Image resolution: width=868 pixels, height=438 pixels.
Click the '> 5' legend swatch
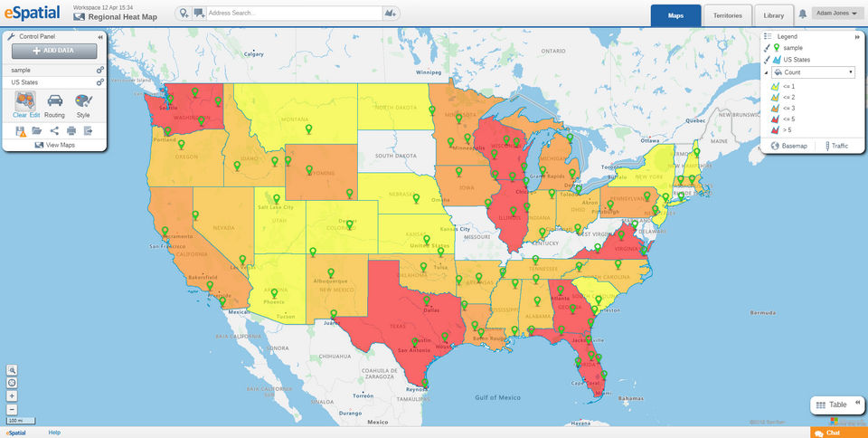[776, 129]
